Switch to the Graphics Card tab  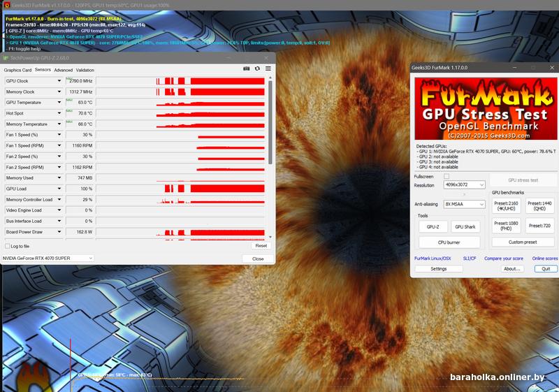pos(18,70)
